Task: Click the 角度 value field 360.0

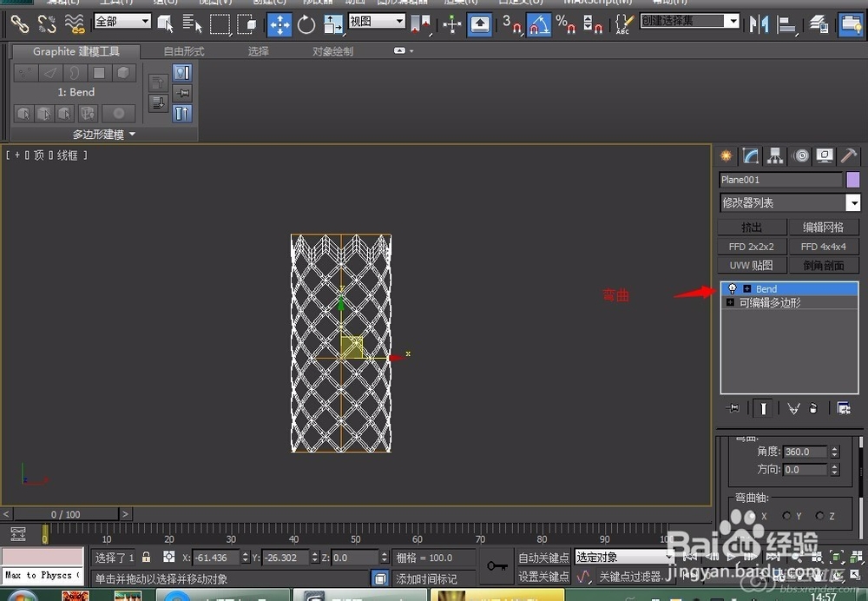Action: click(x=806, y=452)
